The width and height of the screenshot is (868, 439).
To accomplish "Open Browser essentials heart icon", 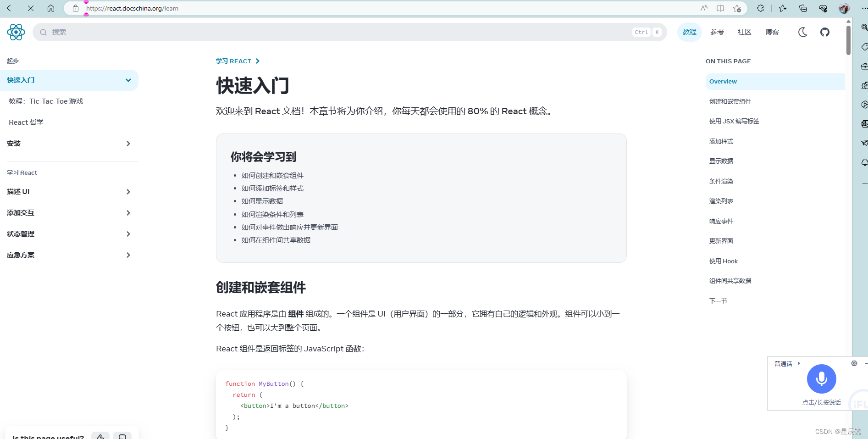I will pyautogui.click(x=823, y=8).
